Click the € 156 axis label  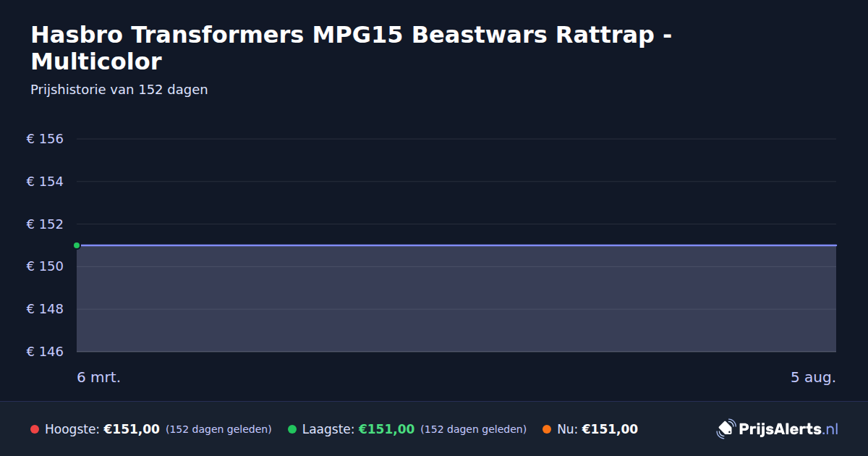(x=45, y=139)
